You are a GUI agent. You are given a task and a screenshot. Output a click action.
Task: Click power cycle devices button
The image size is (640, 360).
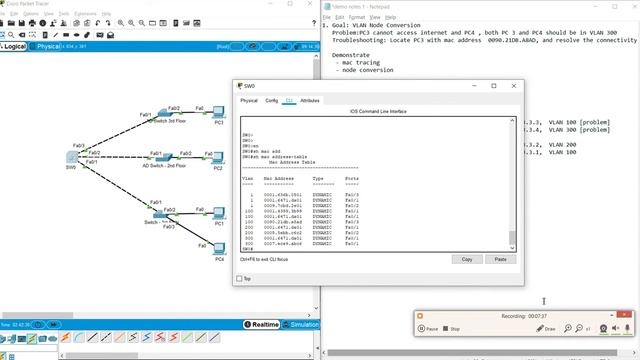click(x=38, y=325)
